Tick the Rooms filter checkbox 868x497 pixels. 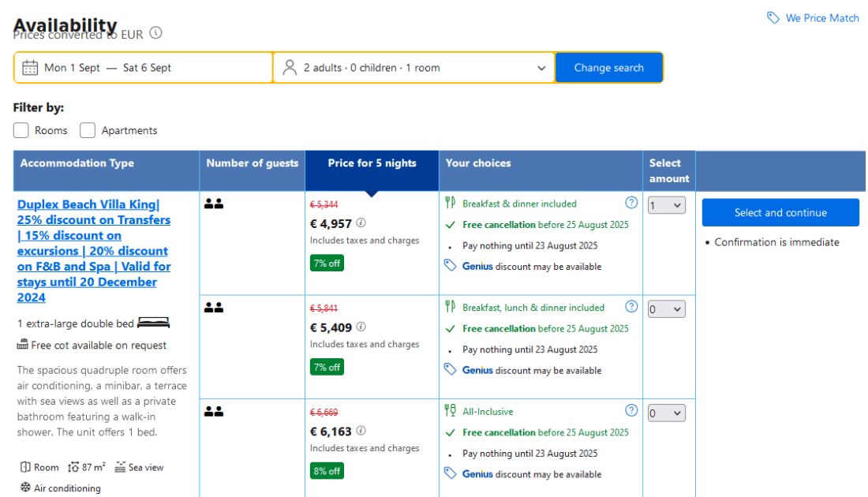point(21,130)
